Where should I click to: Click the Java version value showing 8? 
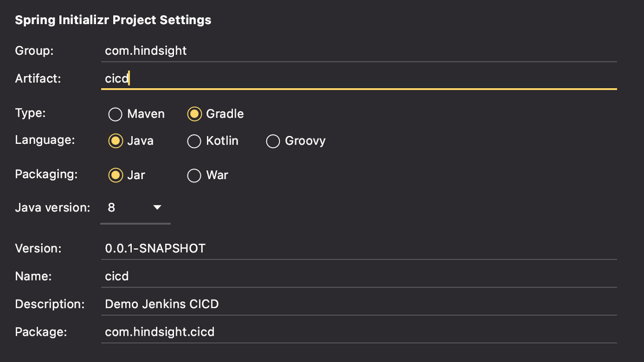(111, 207)
